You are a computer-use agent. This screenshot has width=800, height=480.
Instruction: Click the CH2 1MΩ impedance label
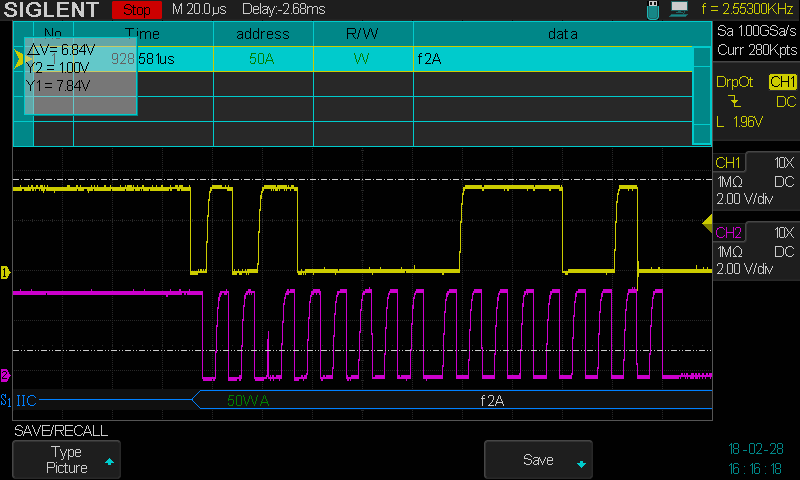[730, 252]
